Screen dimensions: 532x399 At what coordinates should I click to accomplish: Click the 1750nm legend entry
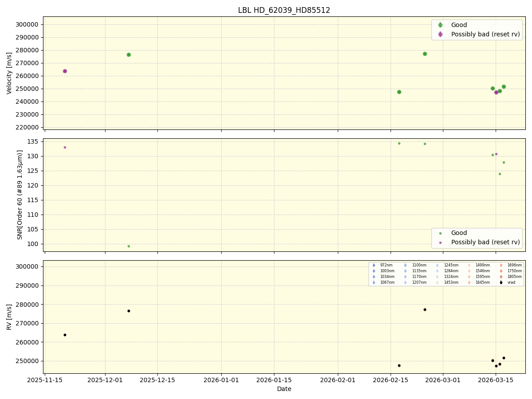coord(511,271)
